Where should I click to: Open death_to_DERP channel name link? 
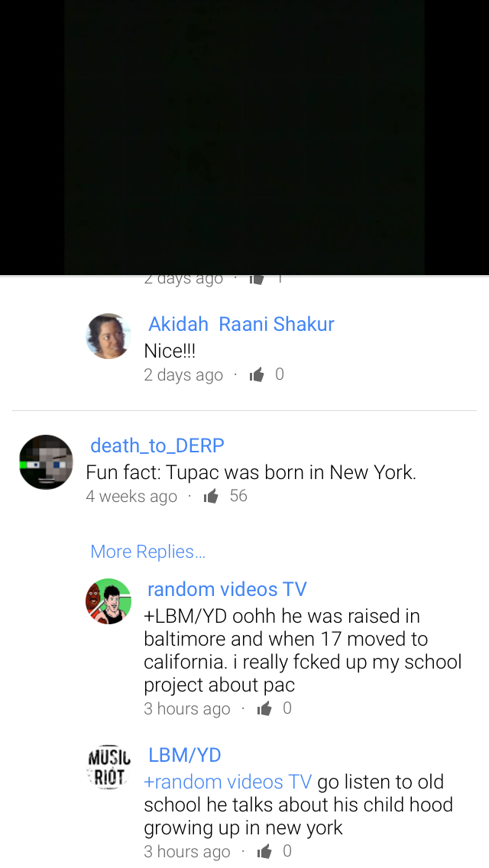(x=157, y=445)
